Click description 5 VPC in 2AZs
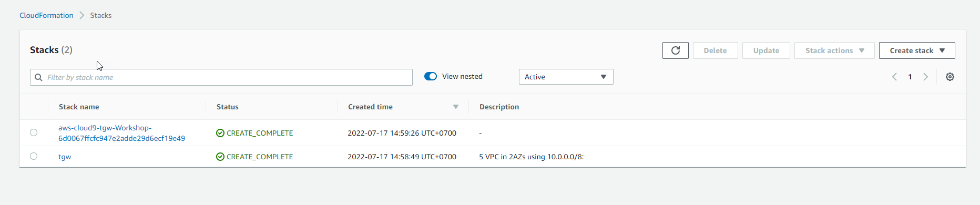Image resolution: width=980 pixels, height=205 pixels. coord(531,157)
